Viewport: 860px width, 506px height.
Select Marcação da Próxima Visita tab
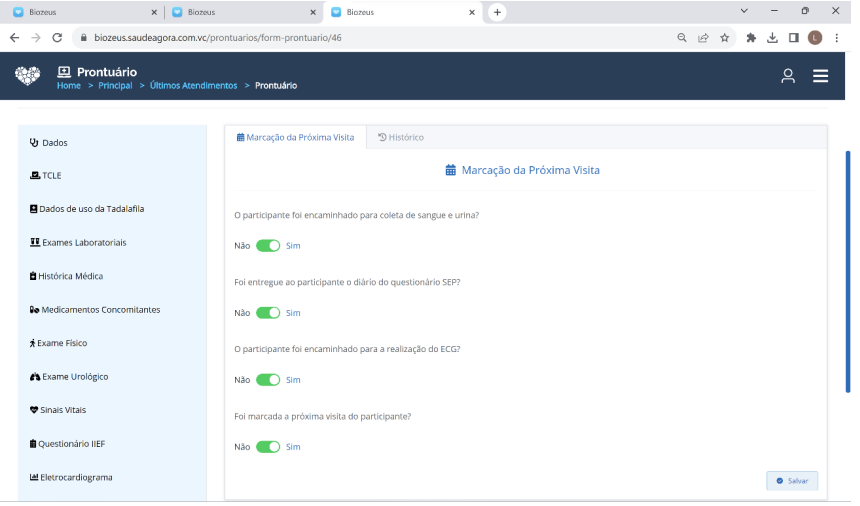[295, 137]
